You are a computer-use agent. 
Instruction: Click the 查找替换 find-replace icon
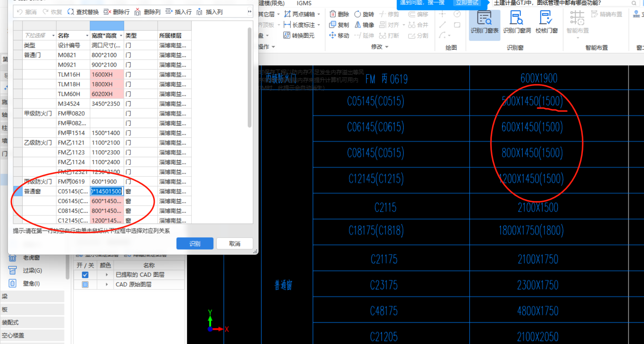71,12
